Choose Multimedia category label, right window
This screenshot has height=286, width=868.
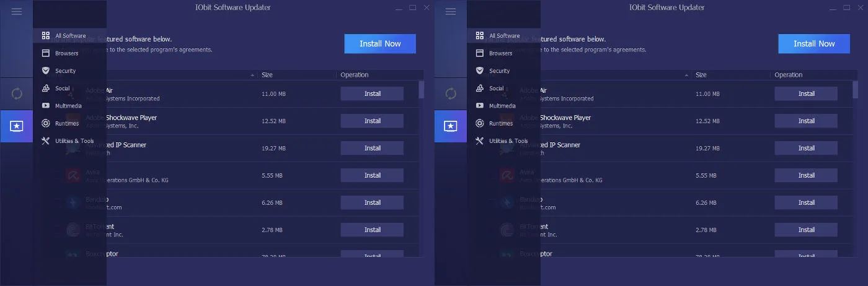(502, 106)
